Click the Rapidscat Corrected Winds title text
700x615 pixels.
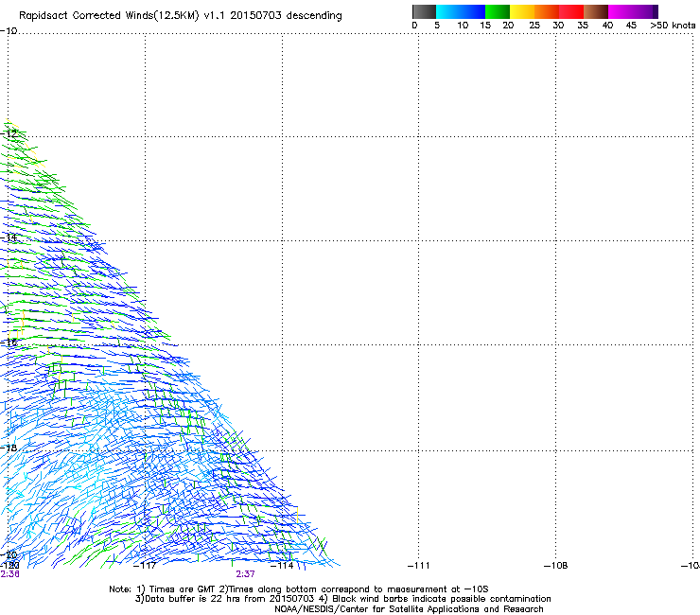click(x=181, y=15)
